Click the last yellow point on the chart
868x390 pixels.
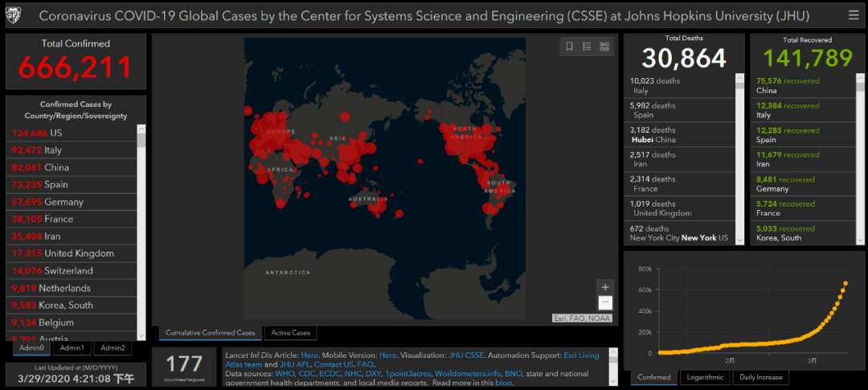[x=845, y=284]
